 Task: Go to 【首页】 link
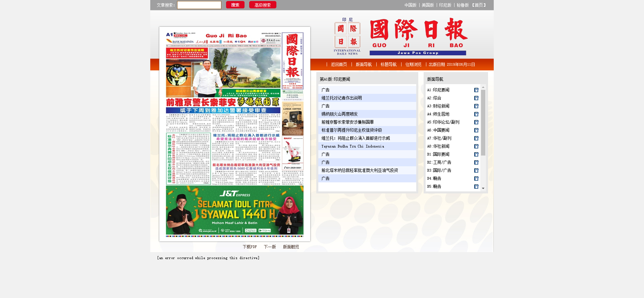(479, 5)
